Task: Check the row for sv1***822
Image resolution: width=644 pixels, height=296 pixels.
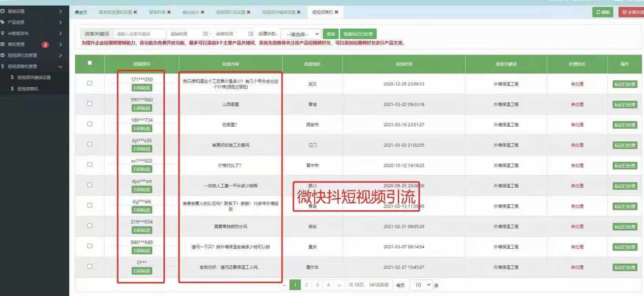Action: 90,165
